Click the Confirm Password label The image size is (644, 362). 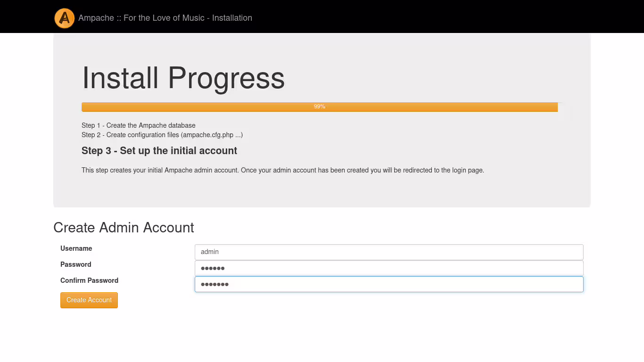coord(89,280)
